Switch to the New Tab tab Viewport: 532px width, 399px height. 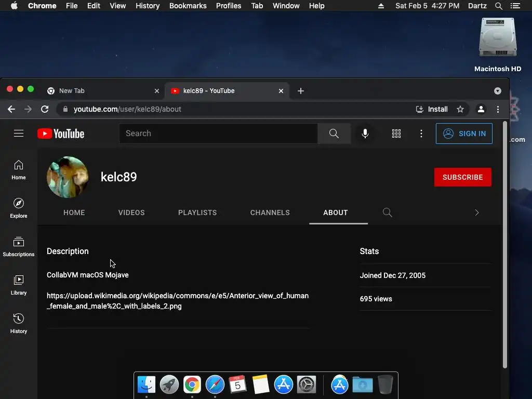[x=102, y=90]
